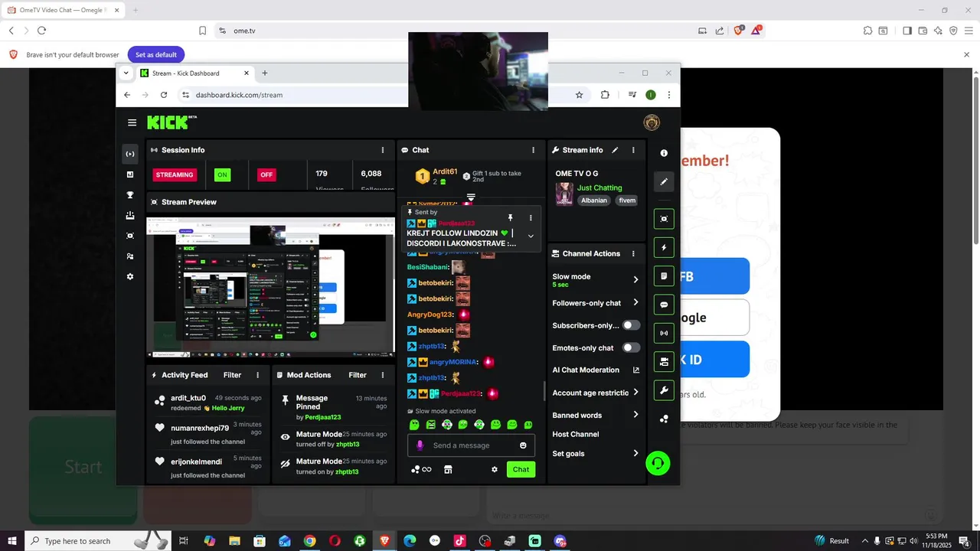Click the red OFF button in Session Info
Image resolution: width=980 pixels, height=551 pixels.
[x=266, y=174]
